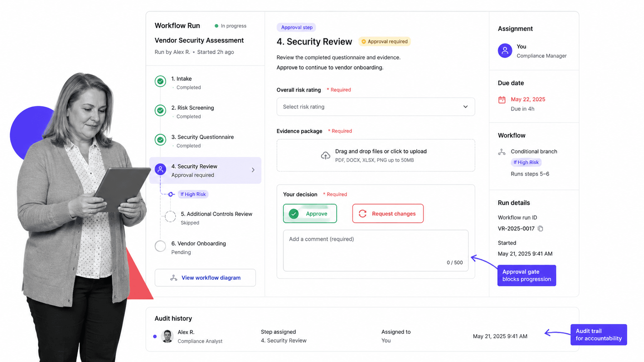Click the audit entry timestamp May 21, 2025
Viewport: 644px width, 362px height.
click(500, 336)
